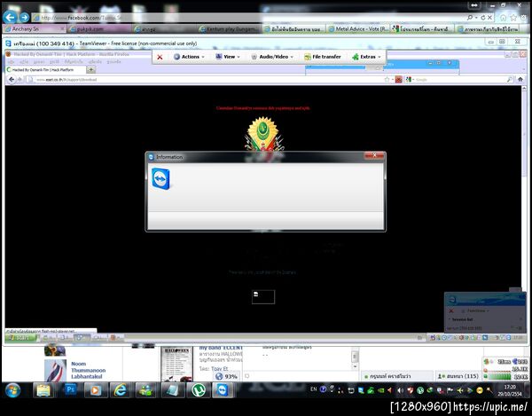Open Windows Live Messenger from the taskbar
The height and width of the screenshot is (416, 532).
(146, 390)
